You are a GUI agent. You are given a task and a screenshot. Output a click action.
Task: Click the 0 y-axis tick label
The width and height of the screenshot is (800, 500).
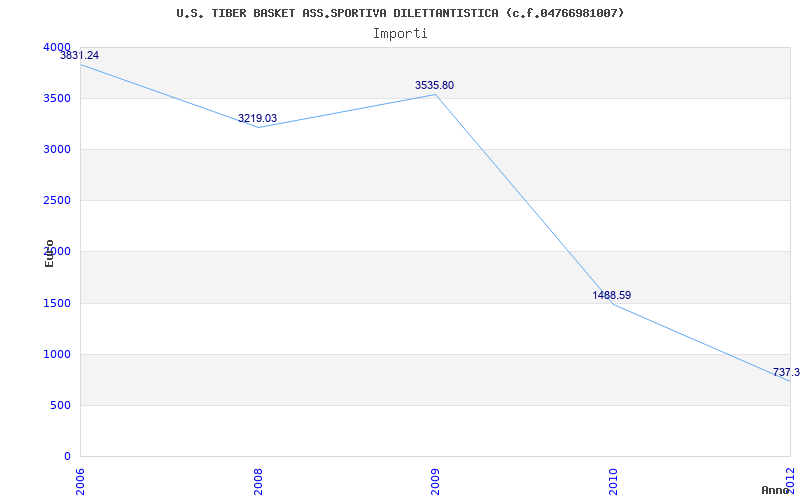point(67,456)
